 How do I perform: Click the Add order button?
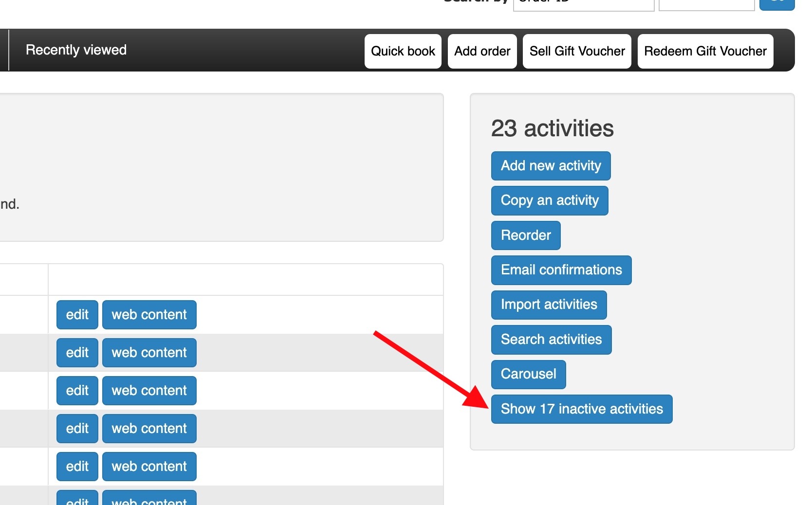point(482,51)
